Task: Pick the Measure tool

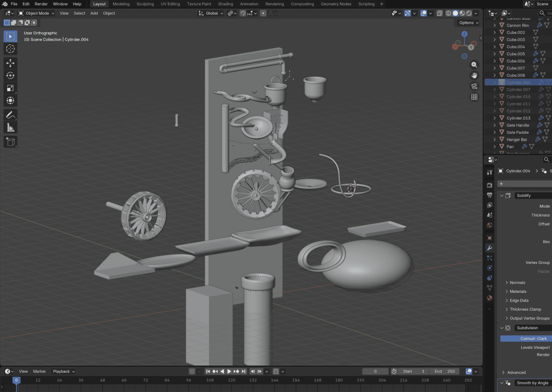Action: point(10,127)
